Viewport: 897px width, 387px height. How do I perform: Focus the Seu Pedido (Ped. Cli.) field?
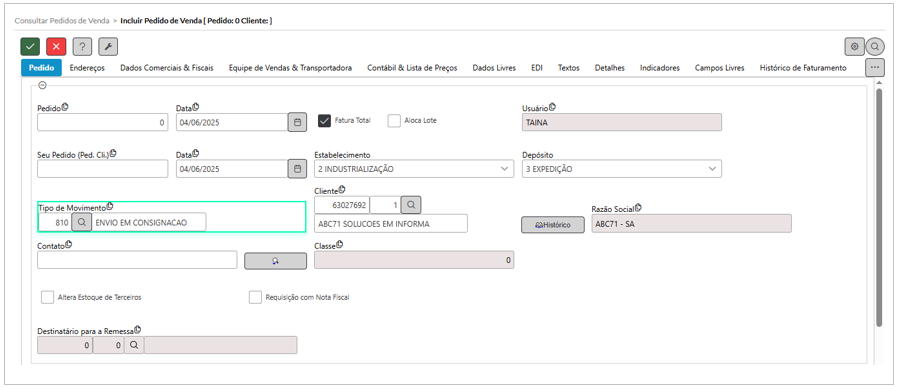coord(102,169)
